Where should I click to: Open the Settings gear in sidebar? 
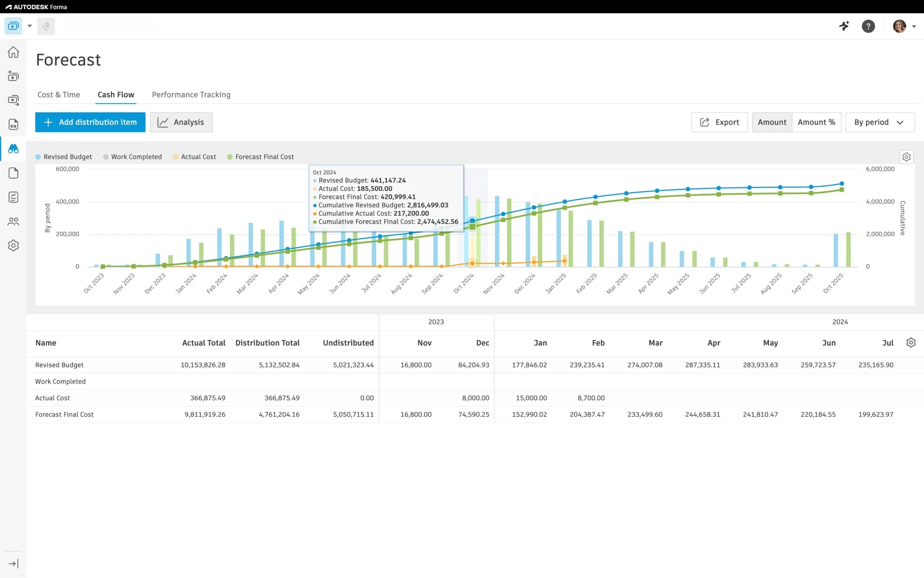pos(13,245)
